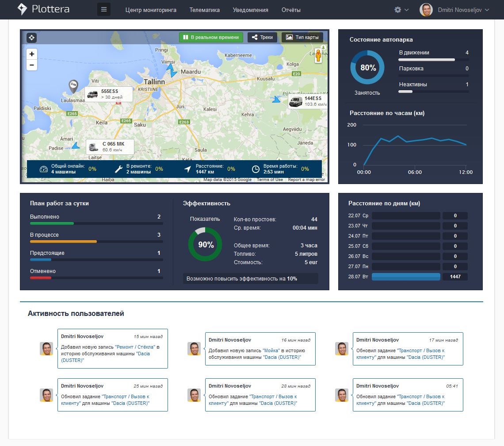
Task: Click the blue arrow marker left of 144ESS
Action: 276,100
